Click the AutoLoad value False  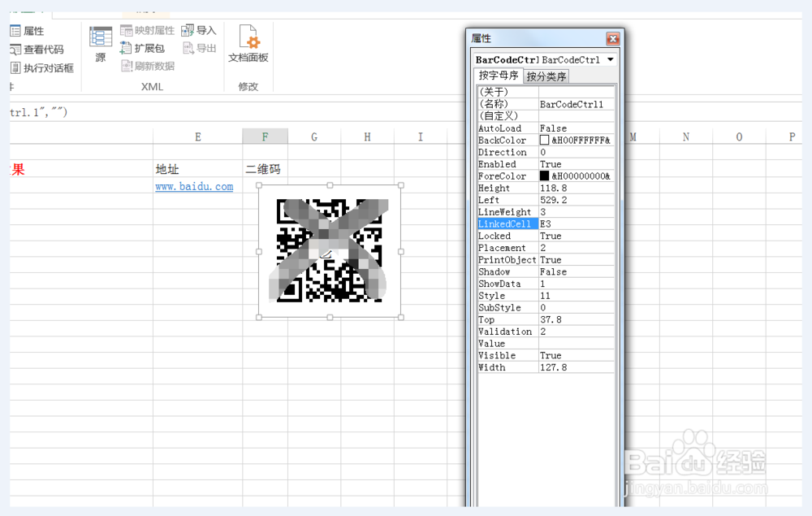pos(577,128)
